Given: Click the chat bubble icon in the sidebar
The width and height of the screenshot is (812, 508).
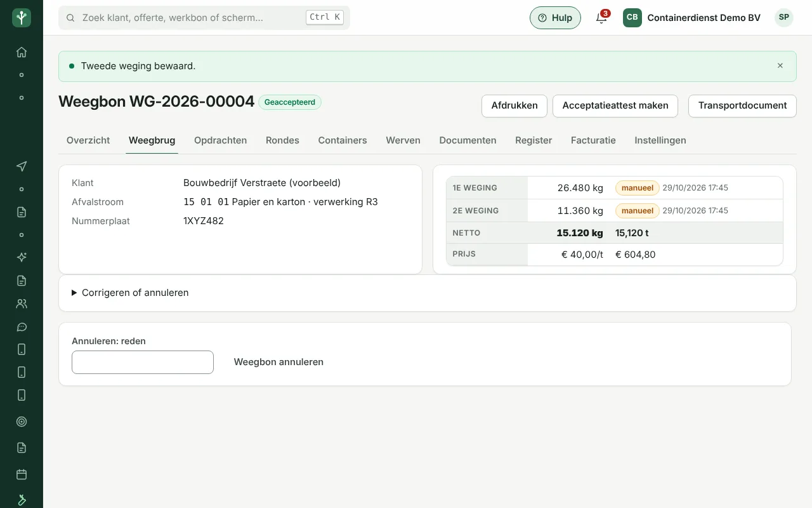Looking at the screenshot, I should click(x=22, y=327).
